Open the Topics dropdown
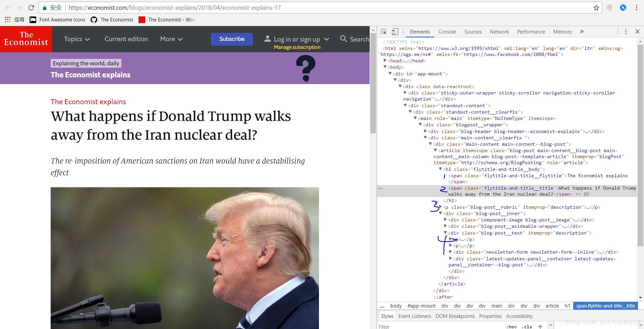Screen dimensions: 644x329 [77, 39]
